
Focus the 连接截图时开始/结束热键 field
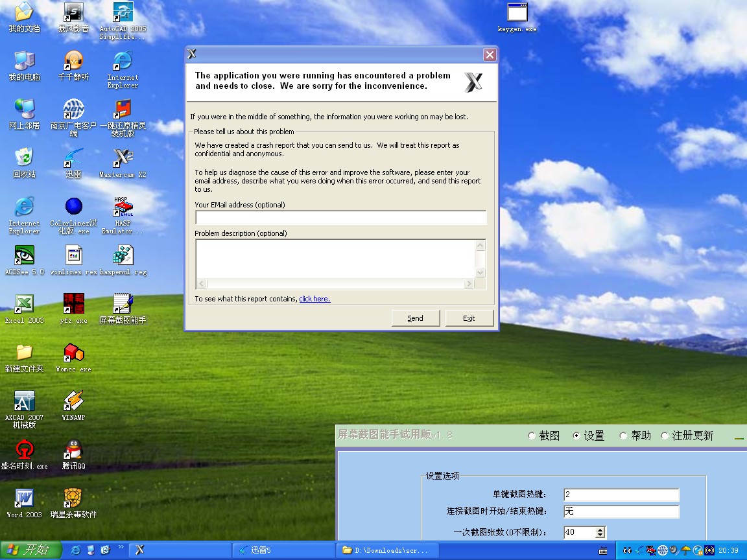(621, 511)
